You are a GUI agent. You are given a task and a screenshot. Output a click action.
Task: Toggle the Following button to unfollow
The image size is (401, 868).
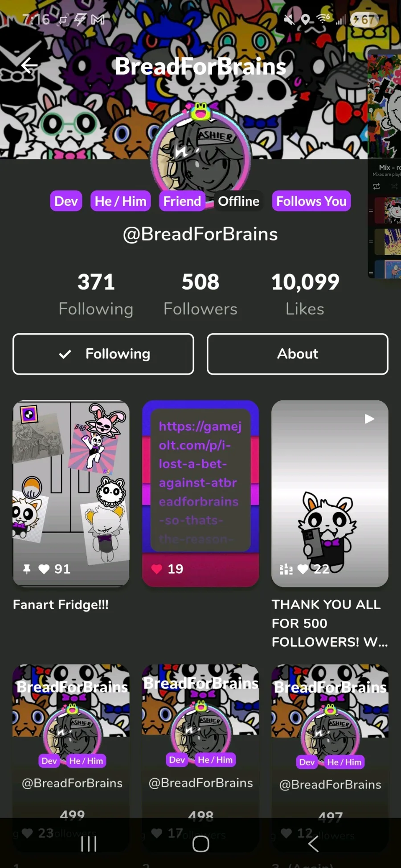pos(103,354)
